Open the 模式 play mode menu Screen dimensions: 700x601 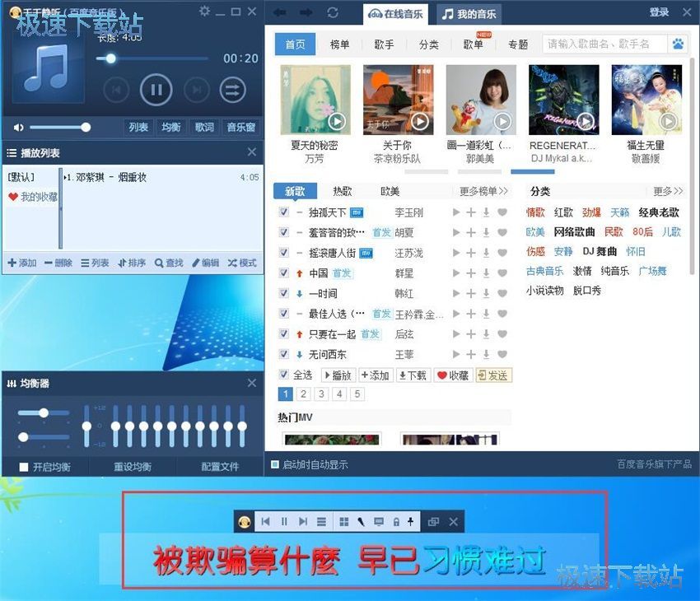click(242, 263)
